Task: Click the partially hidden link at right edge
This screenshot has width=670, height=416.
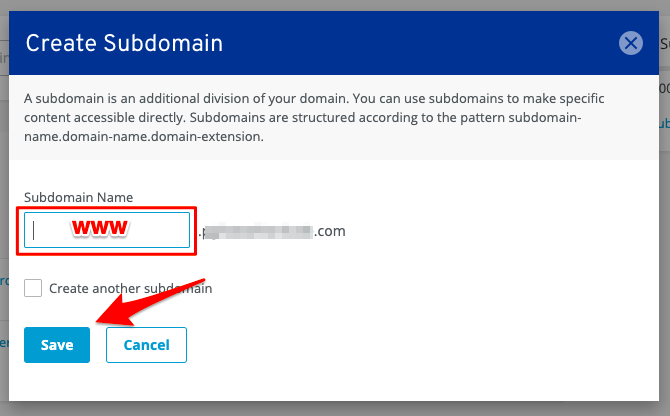Action: coord(664,123)
